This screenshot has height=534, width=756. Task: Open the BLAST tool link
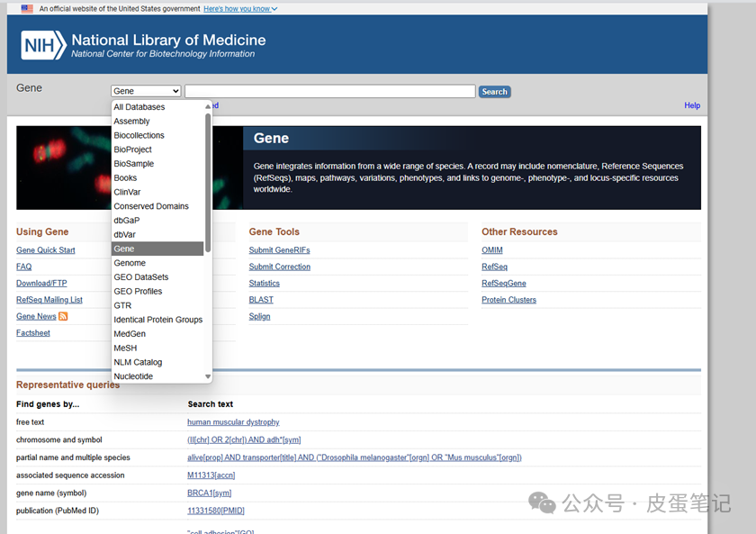(261, 300)
